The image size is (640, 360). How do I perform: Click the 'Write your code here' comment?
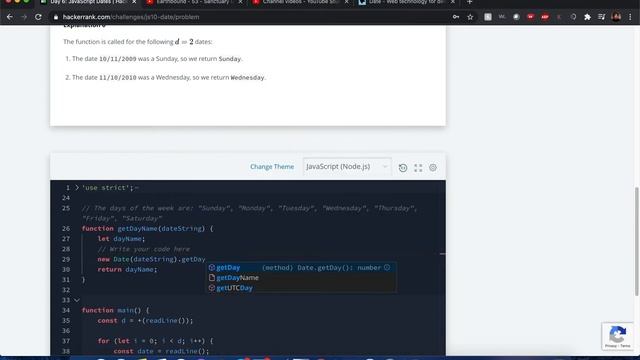pyautogui.click(x=144, y=249)
